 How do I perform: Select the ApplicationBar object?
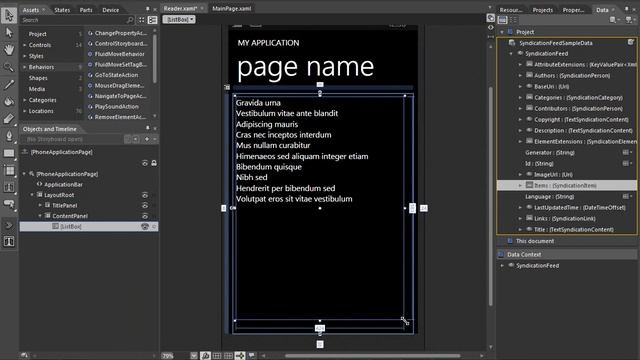click(63, 184)
